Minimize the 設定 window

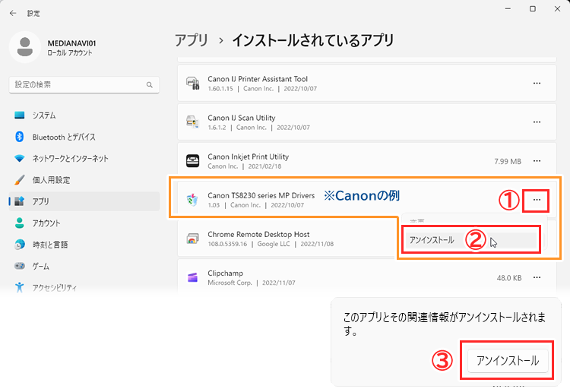(508, 8)
